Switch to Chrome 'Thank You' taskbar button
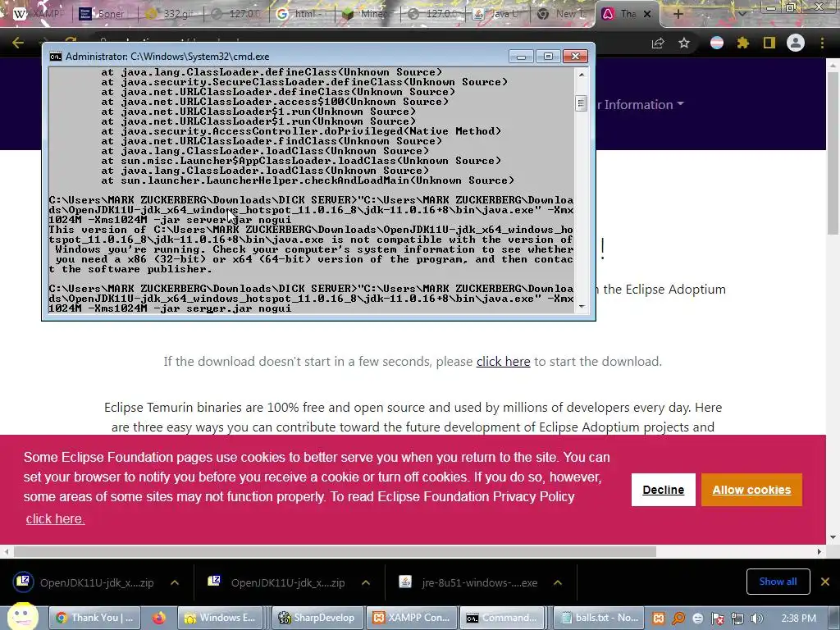 [94, 618]
